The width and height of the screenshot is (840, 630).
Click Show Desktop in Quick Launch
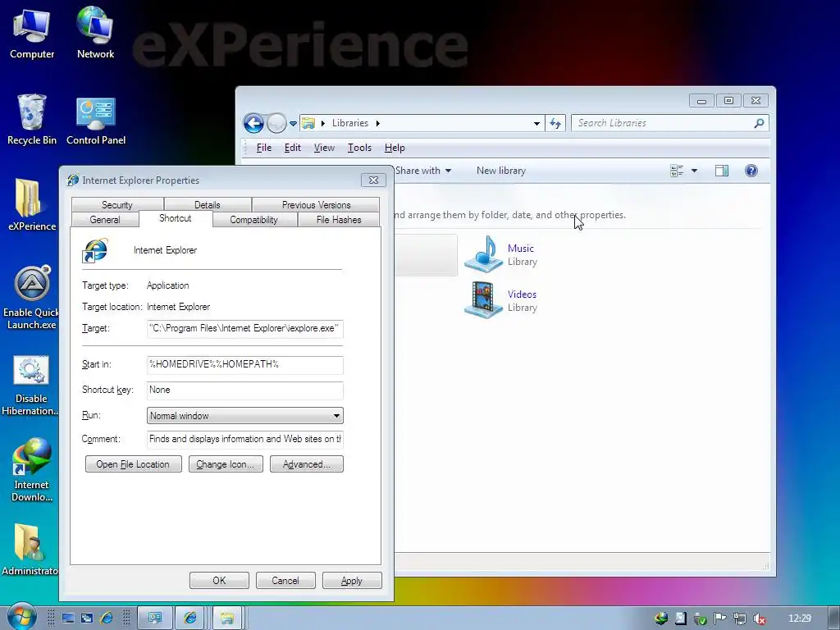(68, 619)
